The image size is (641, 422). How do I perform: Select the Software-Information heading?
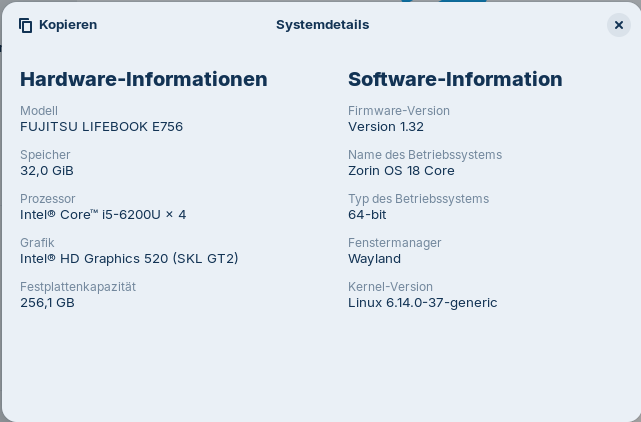point(455,79)
